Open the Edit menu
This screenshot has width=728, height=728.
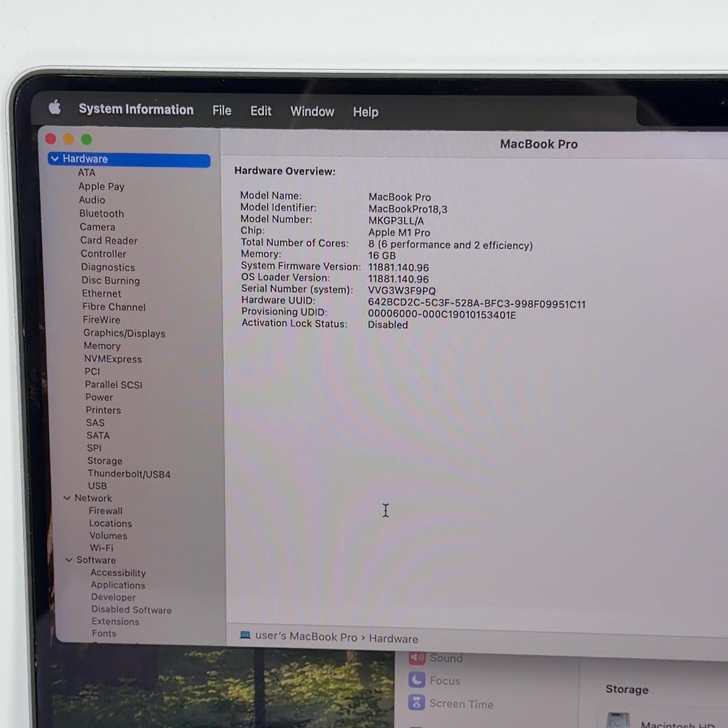coord(261,111)
